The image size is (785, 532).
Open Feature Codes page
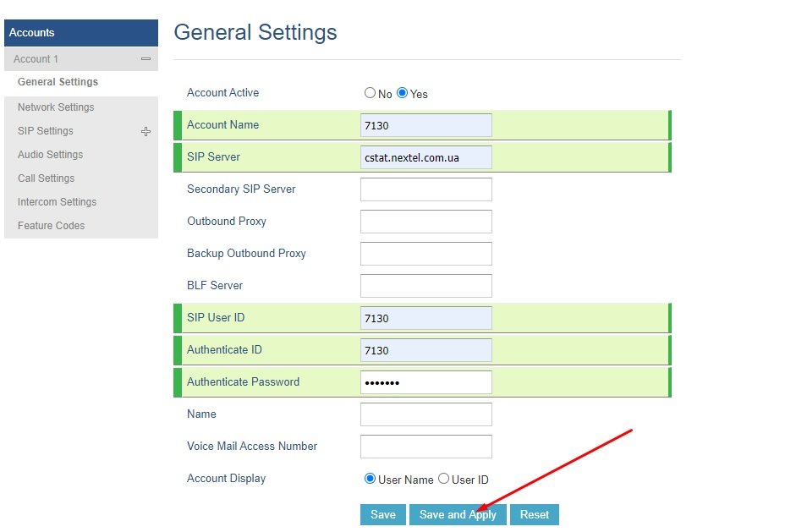(51, 226)
